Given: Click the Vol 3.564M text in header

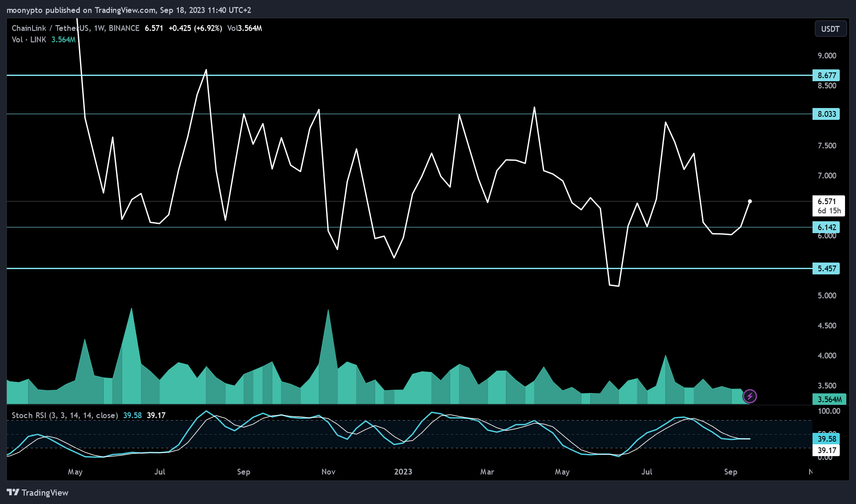Looking at the screenshot, I should (x=244, y=28).
